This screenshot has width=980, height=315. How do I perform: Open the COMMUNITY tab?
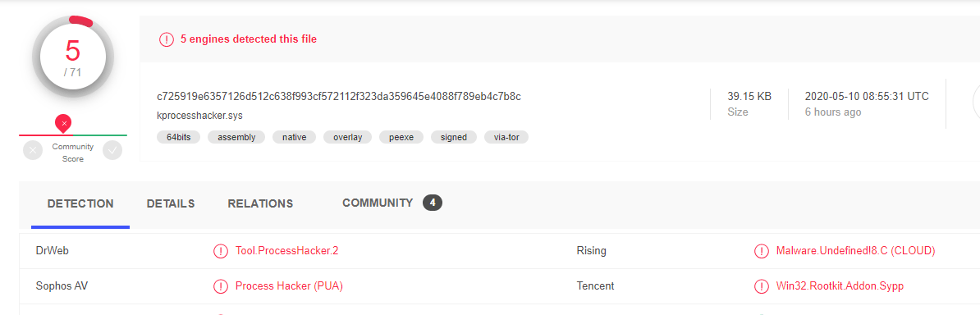click(378, 203)
